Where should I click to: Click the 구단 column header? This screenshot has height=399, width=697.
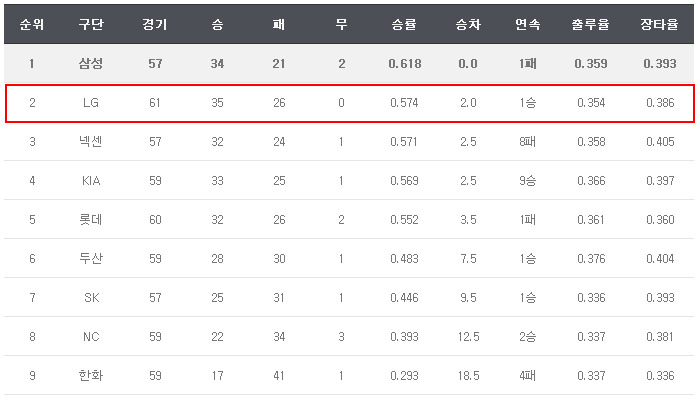(91, 24)
